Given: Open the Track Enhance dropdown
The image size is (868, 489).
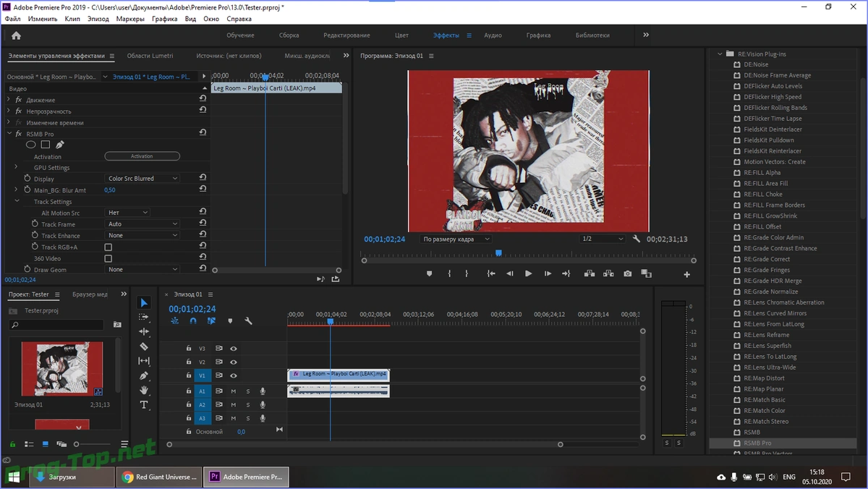Looking at the screenshot, I should [142, 235].
